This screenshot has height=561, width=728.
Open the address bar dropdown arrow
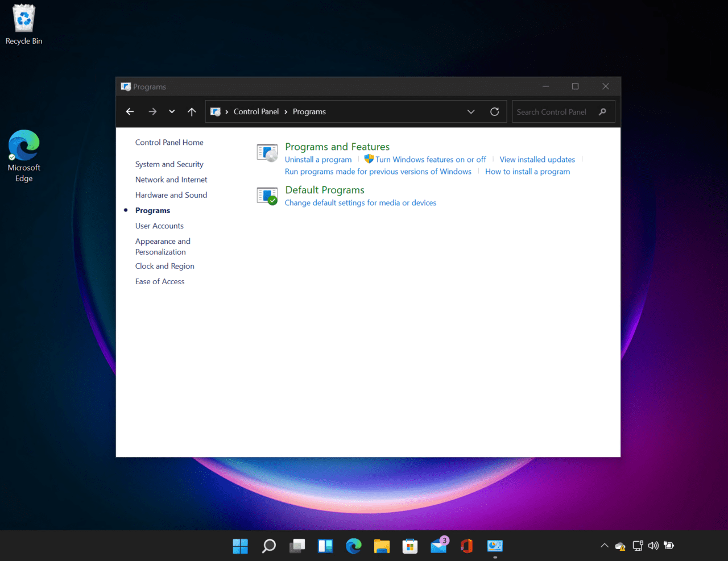[x=471, y=111]
